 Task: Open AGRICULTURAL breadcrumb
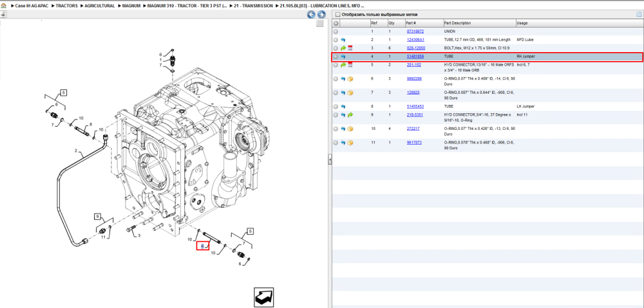tap(100, 6)
